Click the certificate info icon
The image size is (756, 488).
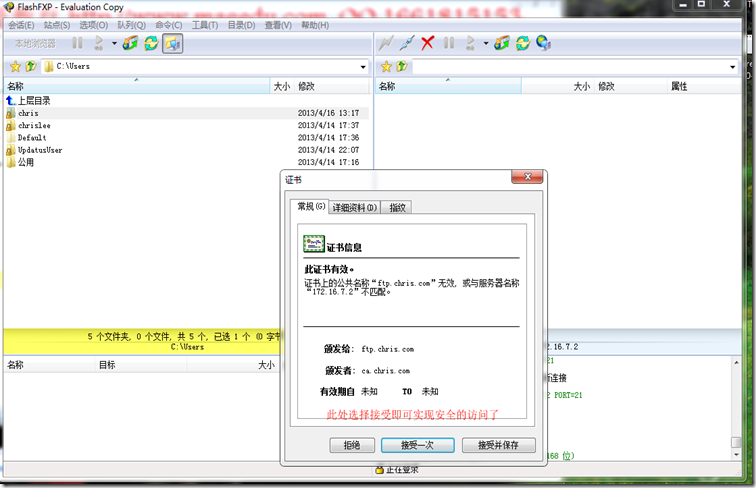[314, 244]
